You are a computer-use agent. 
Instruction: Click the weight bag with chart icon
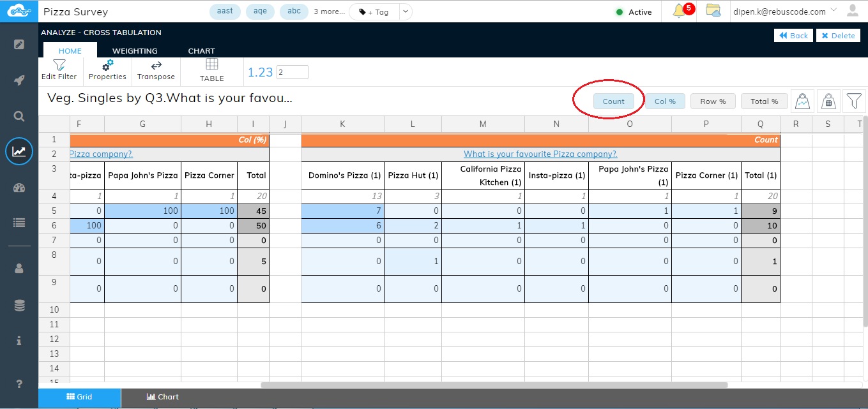click(x=803, y=101)
